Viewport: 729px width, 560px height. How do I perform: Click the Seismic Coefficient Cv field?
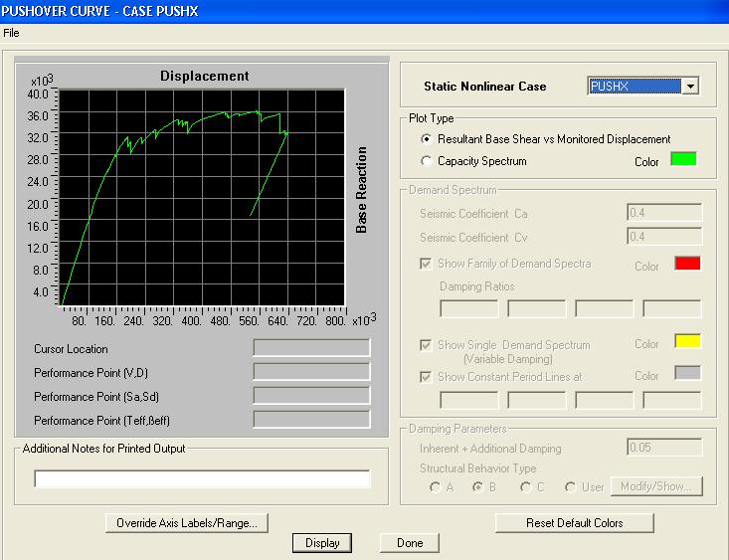[x=664, y=237]
